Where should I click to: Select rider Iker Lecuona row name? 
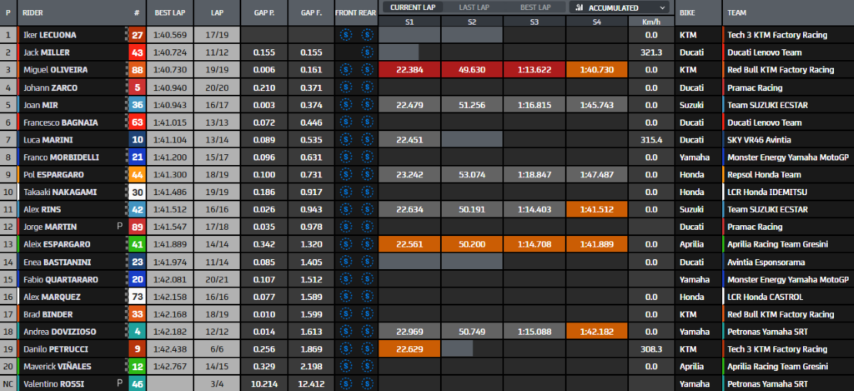coord(50,35)
